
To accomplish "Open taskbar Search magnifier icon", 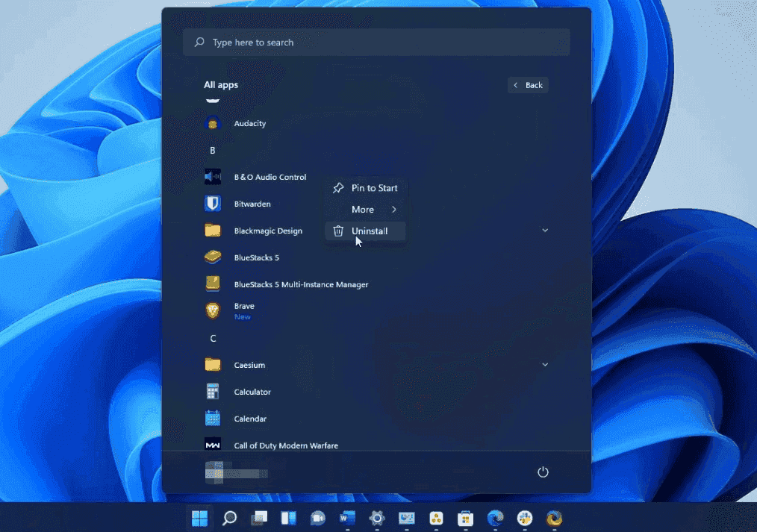I will 229,519.
